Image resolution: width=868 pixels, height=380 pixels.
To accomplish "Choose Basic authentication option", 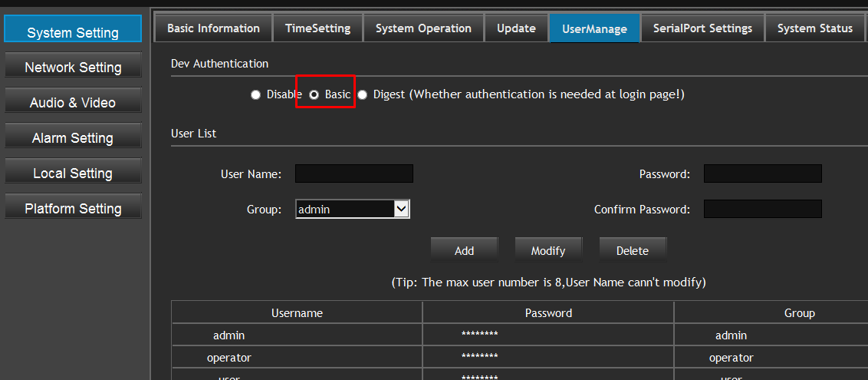I will (314, 94).
